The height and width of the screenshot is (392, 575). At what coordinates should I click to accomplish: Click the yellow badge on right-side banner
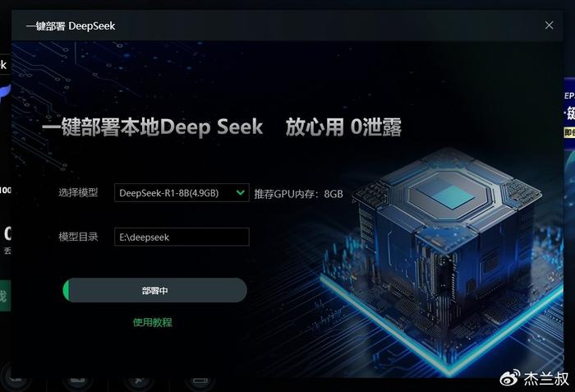[569, 132]
